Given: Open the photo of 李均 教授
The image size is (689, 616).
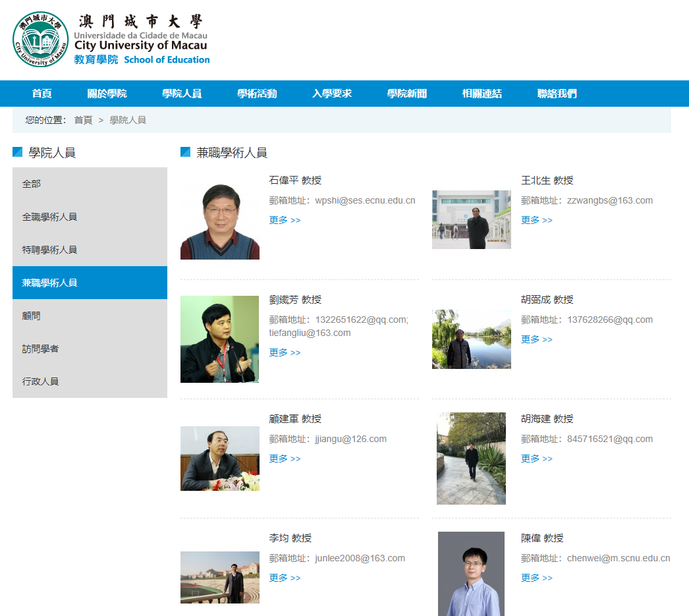Looking at the screenshot, I should (x=220, y=577).
